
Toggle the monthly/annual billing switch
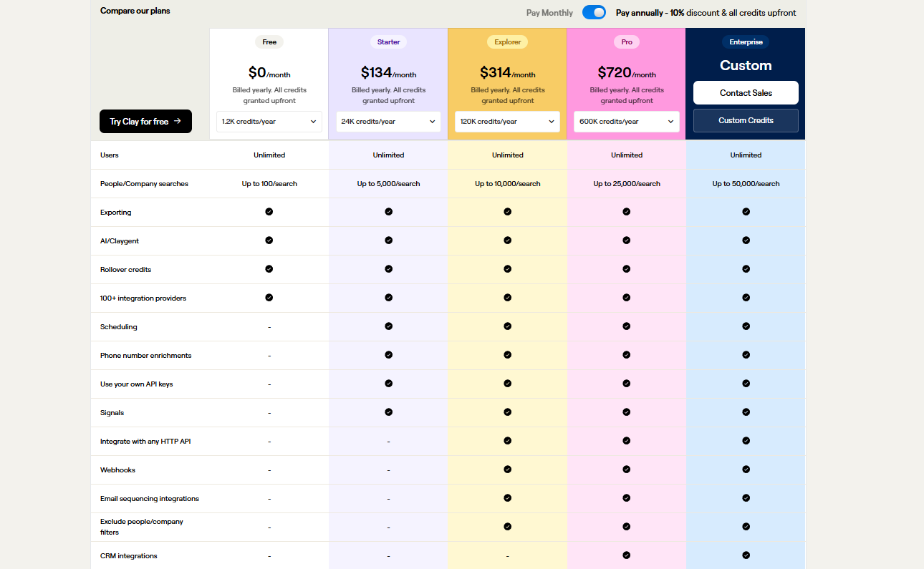594,12
